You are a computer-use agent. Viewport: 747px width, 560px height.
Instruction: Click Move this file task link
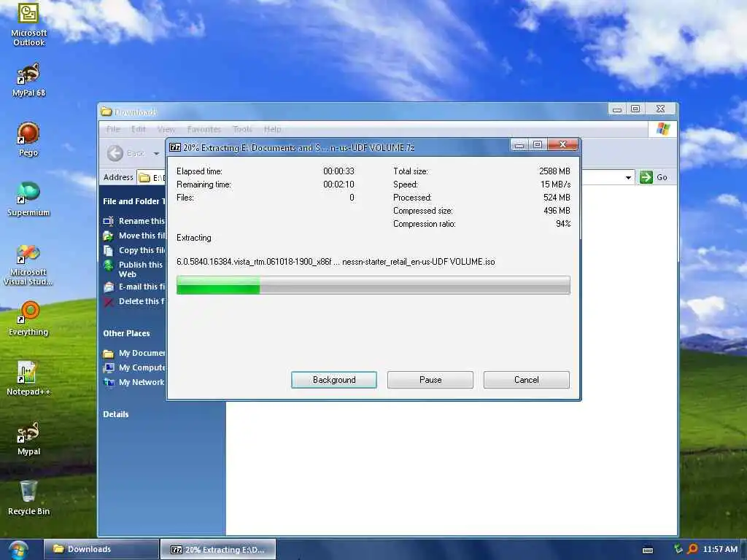[x=142, y=236]
